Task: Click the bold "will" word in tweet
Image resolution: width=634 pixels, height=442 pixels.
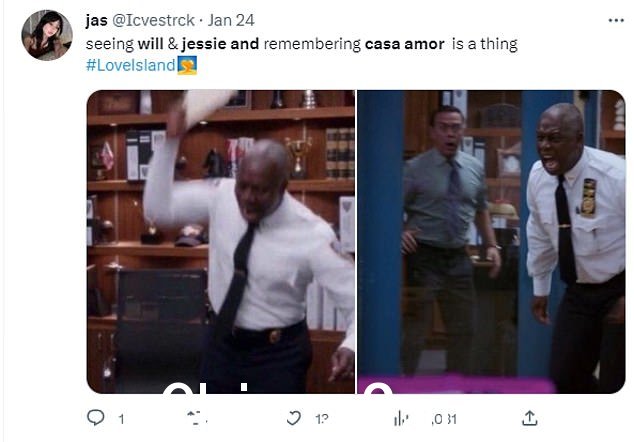Action: click(150, 44)
